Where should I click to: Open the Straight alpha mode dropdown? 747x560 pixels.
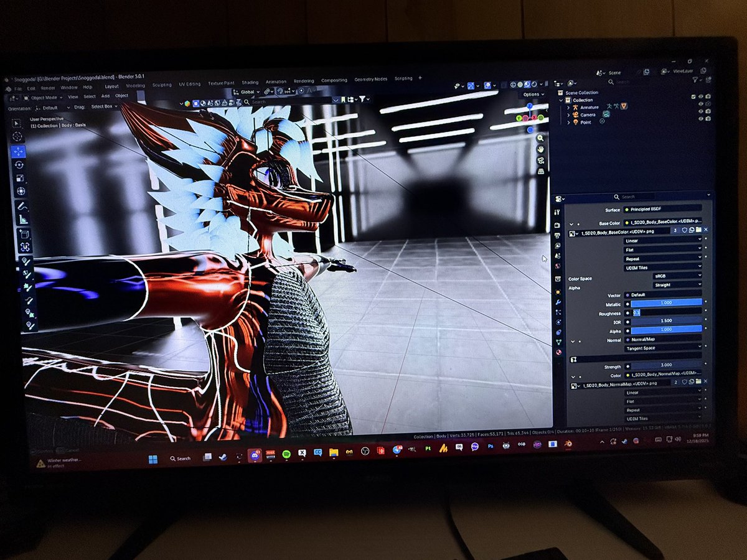(x=677, y=285)
